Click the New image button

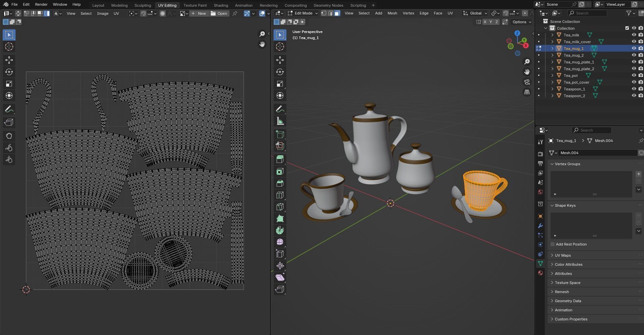198,13
